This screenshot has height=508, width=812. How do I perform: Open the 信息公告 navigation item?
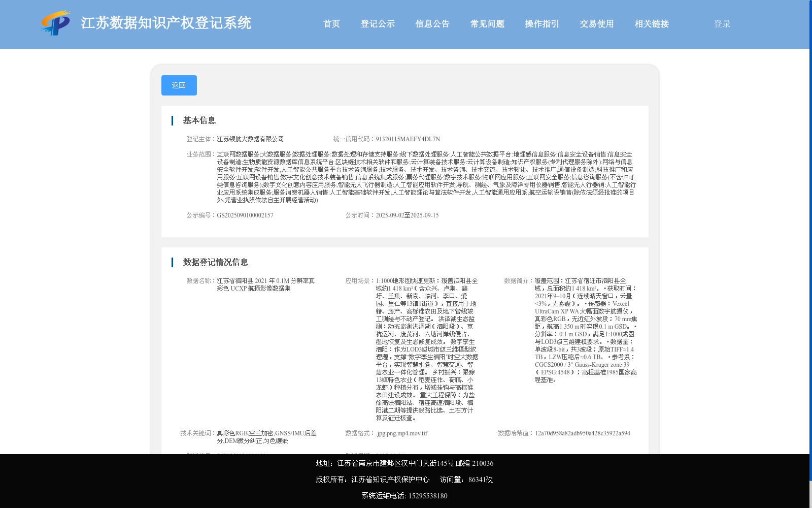tap(432, 23)
